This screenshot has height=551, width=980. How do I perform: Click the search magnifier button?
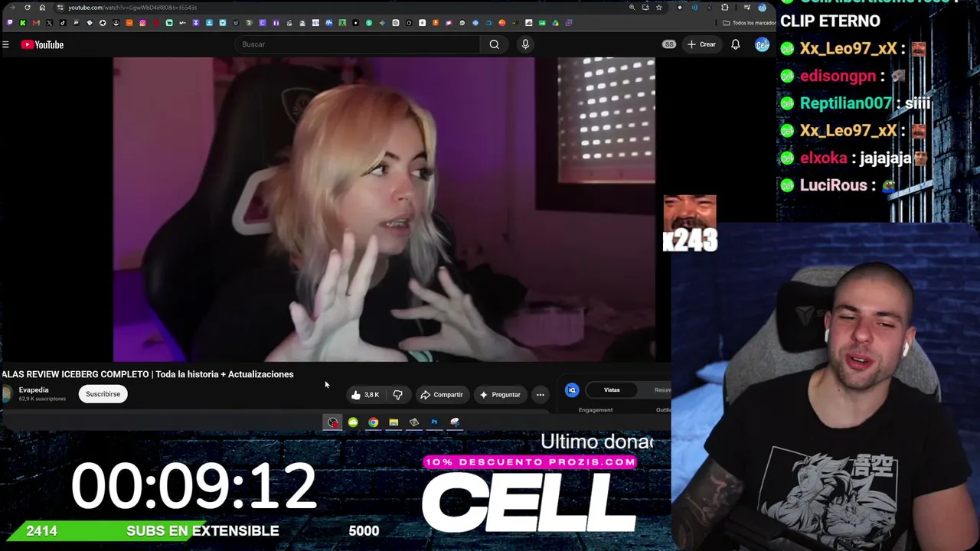coord(495,44)
